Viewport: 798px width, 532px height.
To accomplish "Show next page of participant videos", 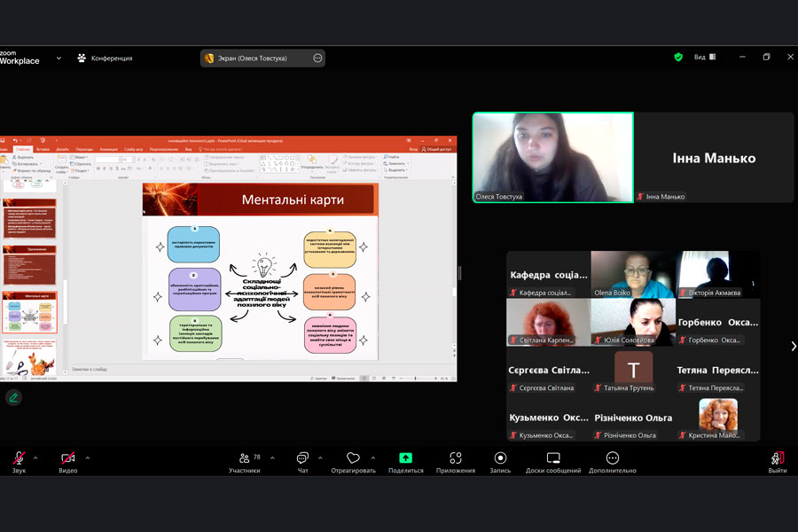I will click(793, 346).
